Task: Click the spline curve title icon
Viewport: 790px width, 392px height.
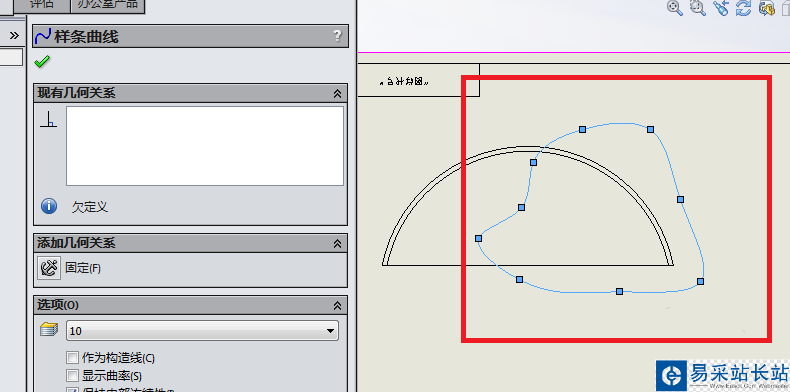Action: (43, 36)
